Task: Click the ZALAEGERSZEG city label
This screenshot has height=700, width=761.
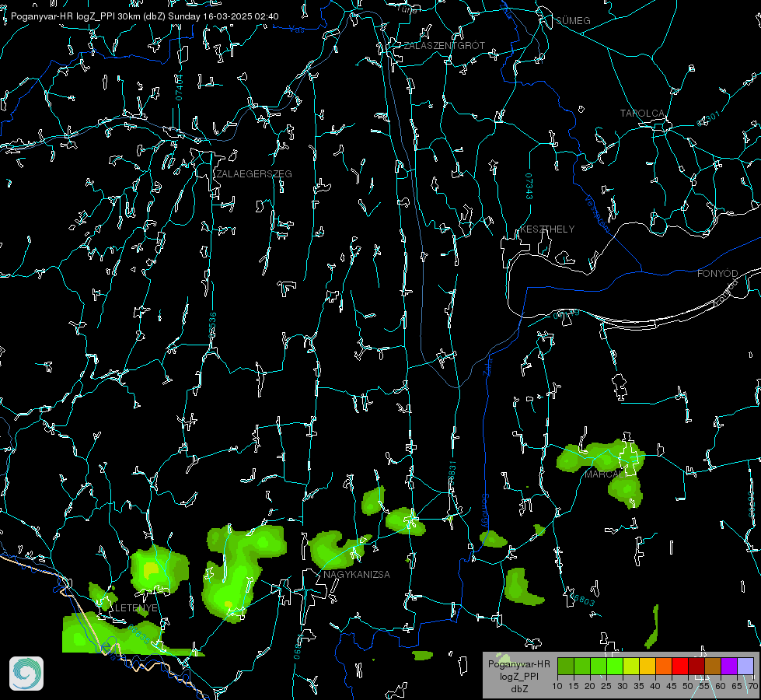Action: 254,174
